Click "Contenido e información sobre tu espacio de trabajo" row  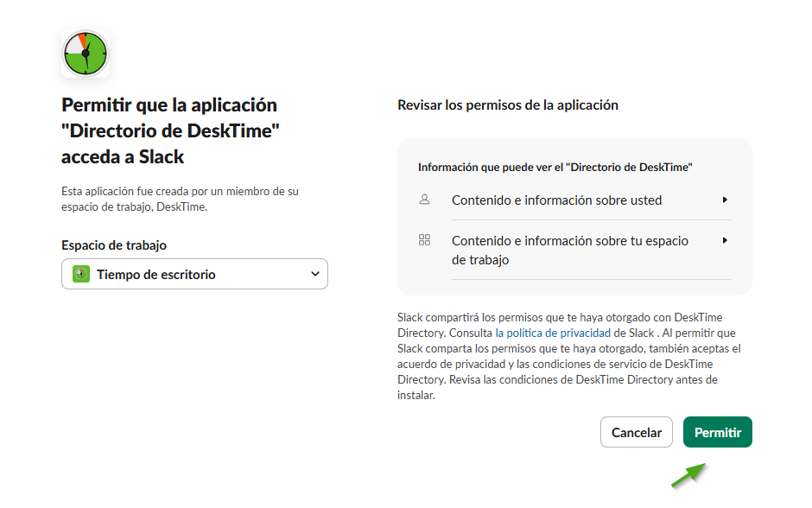(x=569, y=250)
